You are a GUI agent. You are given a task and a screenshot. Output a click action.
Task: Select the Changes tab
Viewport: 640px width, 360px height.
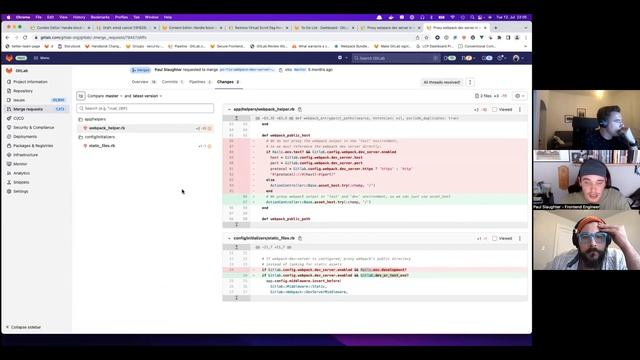coord(228,82)
